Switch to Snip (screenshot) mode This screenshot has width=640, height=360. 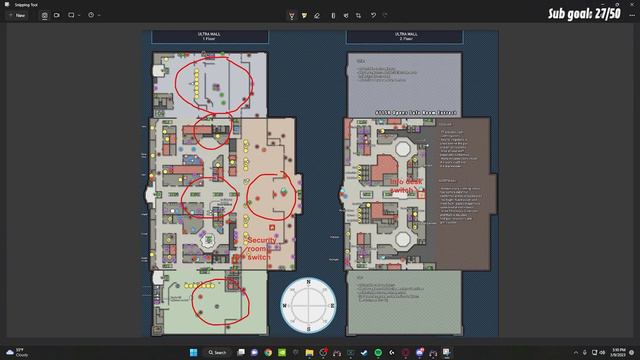(x=44, y=15)
